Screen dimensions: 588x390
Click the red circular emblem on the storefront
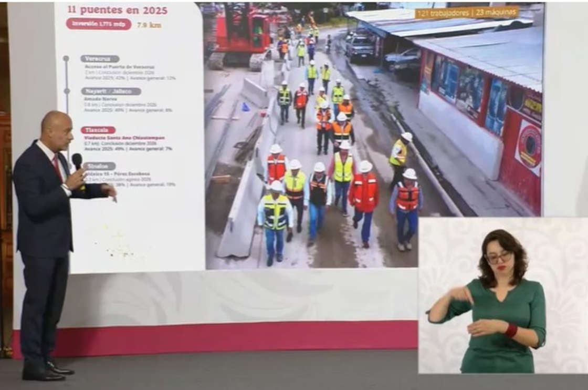[530, 143]
